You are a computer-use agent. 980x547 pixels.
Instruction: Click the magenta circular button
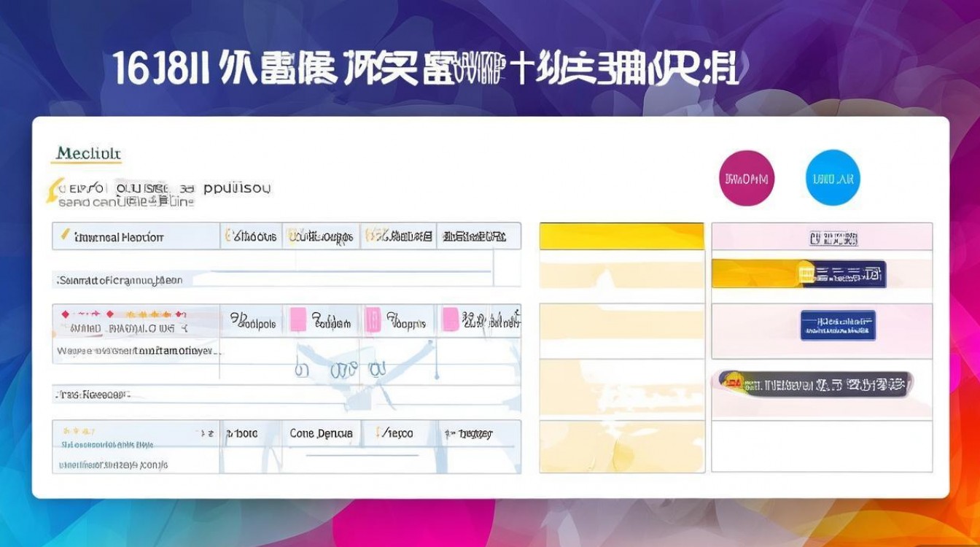coord(747,178)
